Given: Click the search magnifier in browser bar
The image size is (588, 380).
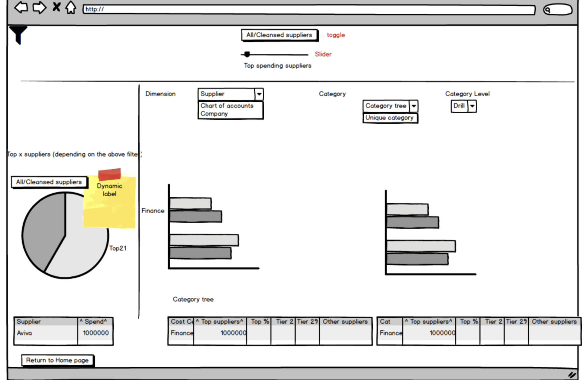Looking at the screenshot, I should 548,10.
